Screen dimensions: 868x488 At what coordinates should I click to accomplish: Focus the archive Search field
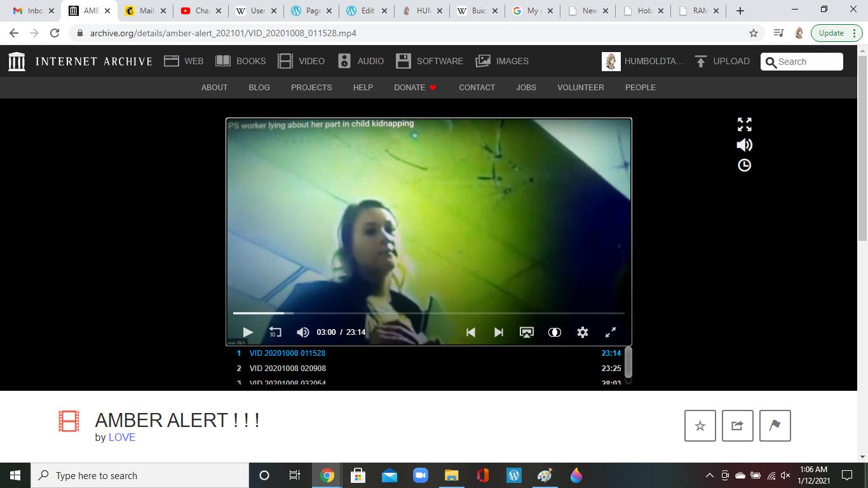[x=802, y=62]
